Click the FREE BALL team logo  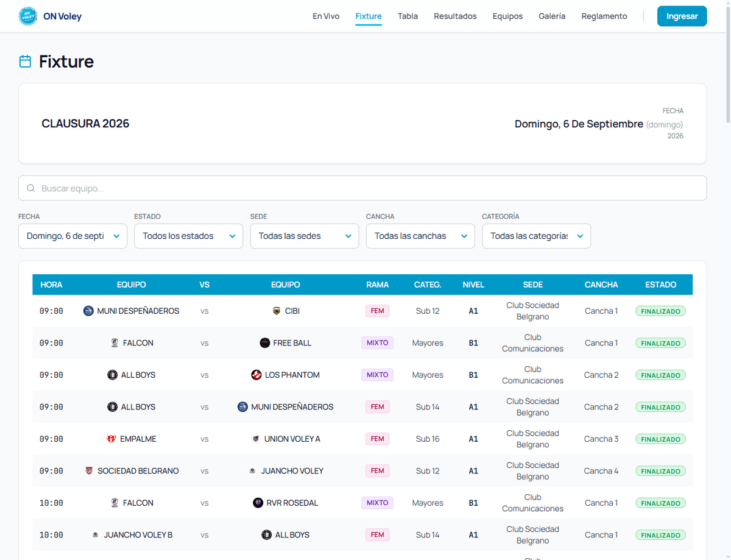point(265,343)
